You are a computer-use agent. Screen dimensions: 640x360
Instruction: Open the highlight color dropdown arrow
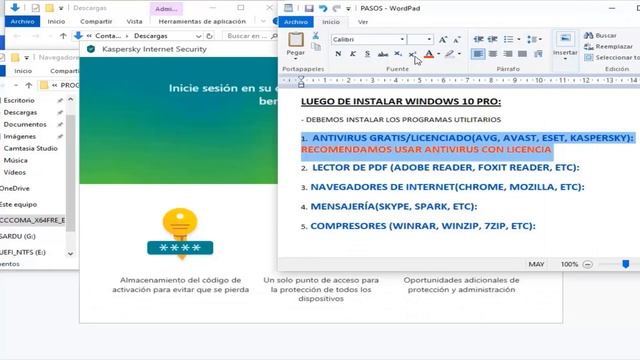click(459, 54)
